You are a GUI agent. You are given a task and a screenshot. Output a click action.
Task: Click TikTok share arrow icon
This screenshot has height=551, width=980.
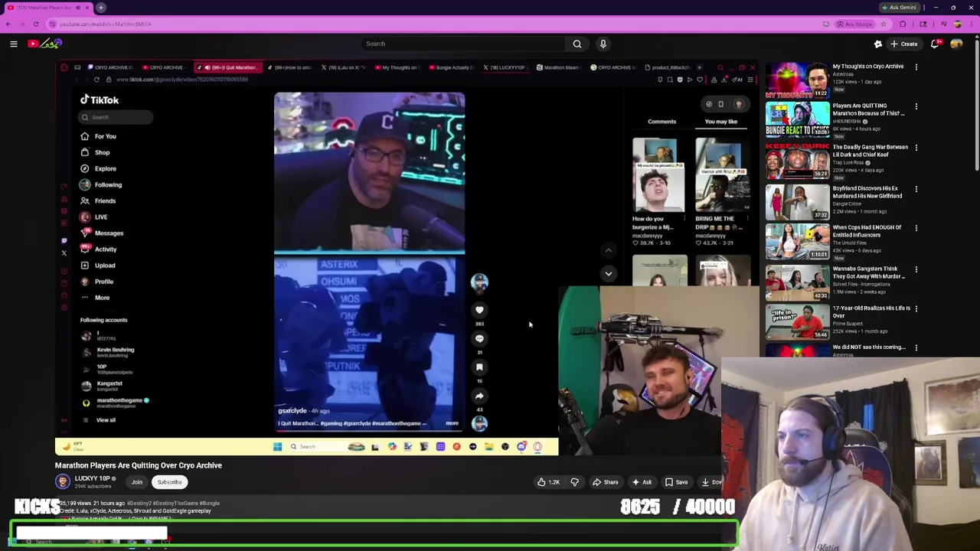coord(479,396)
